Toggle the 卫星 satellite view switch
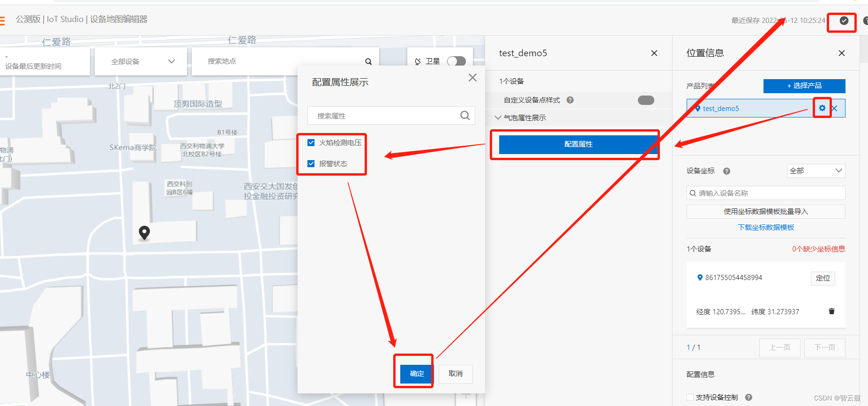The width and height of the screenshot is (868, 406). [456, 61]
